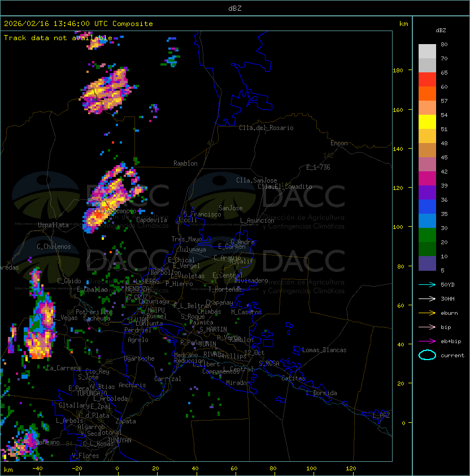Click the 'Ramblon' label near top center
Viewport: 470px width, 476px height.
coord(185,163)
